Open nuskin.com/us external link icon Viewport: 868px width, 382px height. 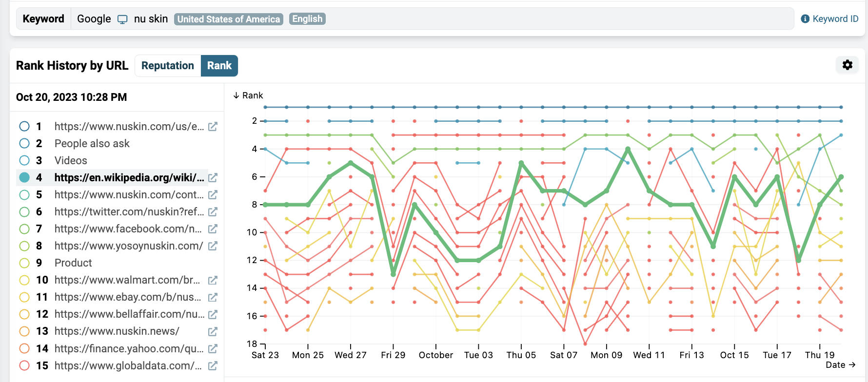[213, 127]
